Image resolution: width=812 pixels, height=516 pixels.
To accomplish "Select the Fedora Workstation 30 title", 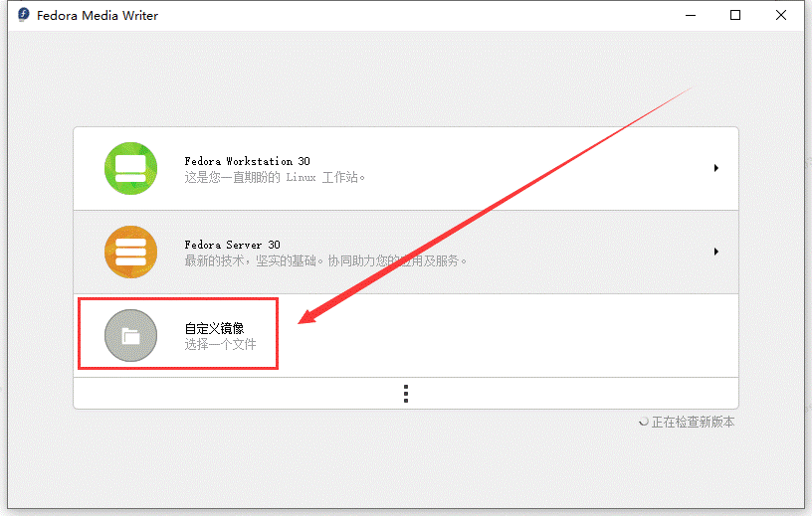I will coord(247,161).
